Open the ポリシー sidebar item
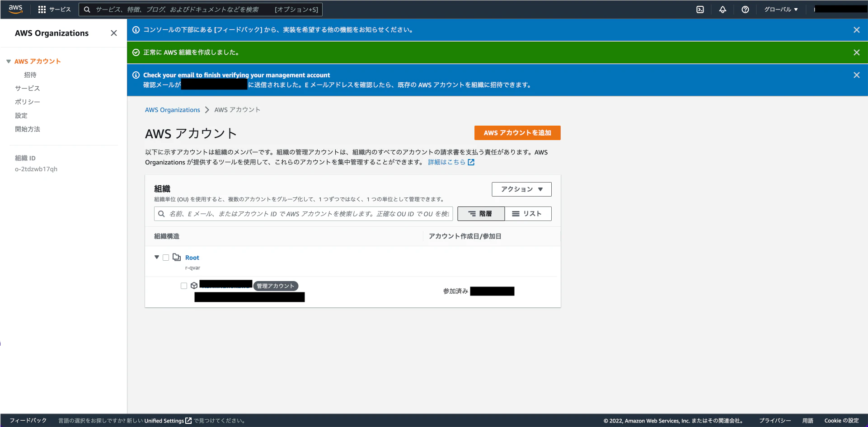Viewport: 868px width, 427px height. pyautogui.click(x=28, y=102)
